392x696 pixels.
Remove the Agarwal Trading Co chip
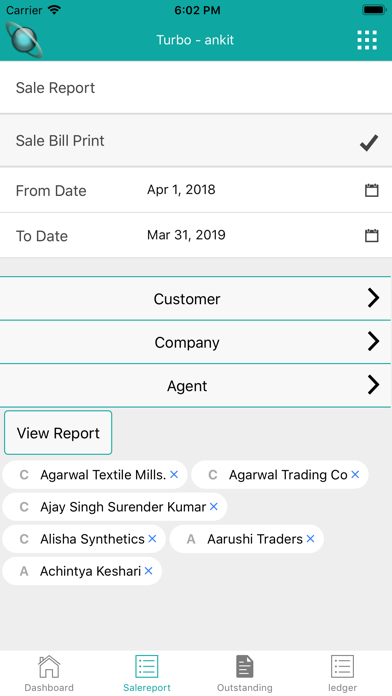(x=355, y=475)
